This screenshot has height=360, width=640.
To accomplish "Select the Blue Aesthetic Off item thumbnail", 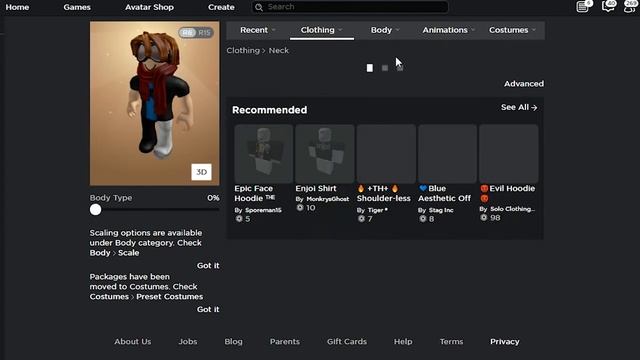I will [447, 154].
